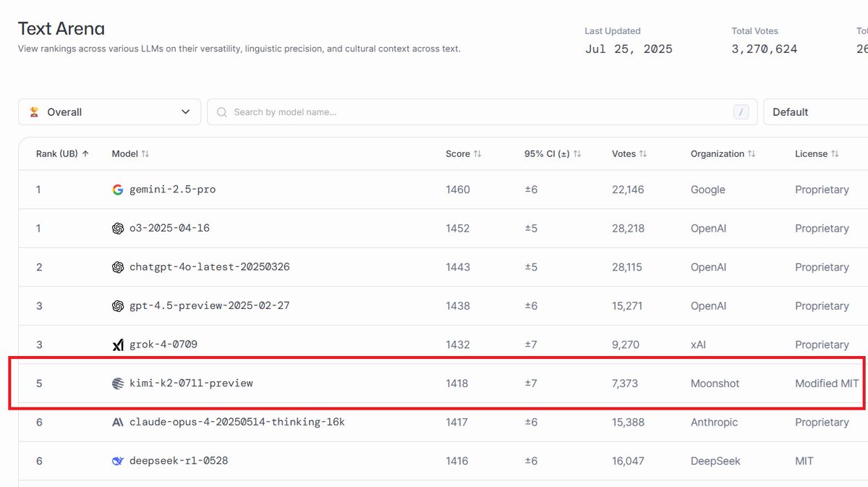Click the xAI logo beside grok-4-0709
Screen dimensions: 868x487
coord(118,345)
